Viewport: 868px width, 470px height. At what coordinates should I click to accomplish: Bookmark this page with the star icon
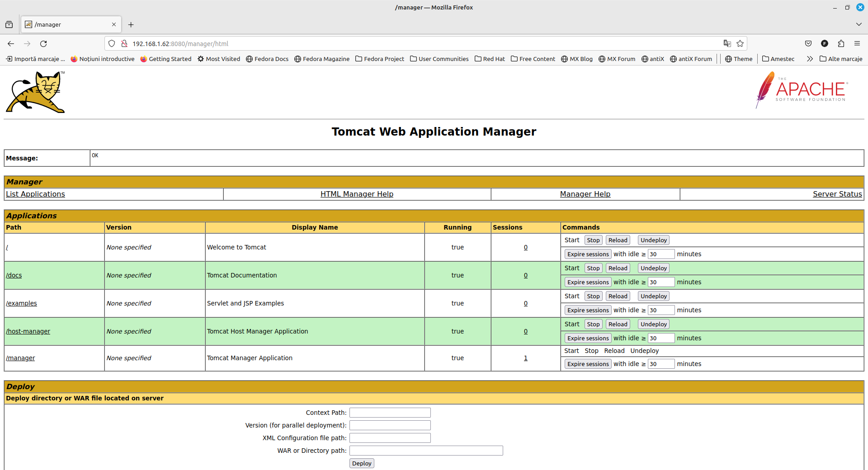(x=740, y=43)
